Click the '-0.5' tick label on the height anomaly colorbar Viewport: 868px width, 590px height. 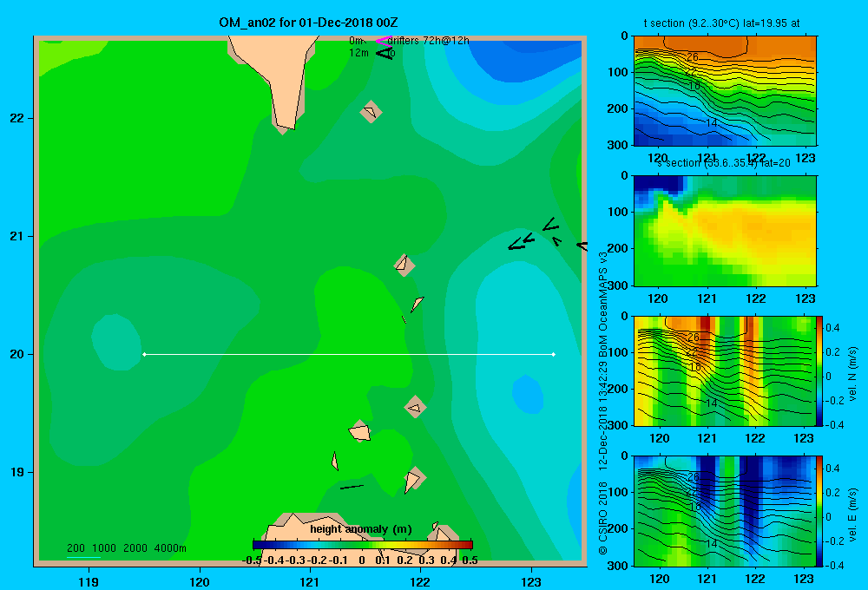click(x=252, y=560)
